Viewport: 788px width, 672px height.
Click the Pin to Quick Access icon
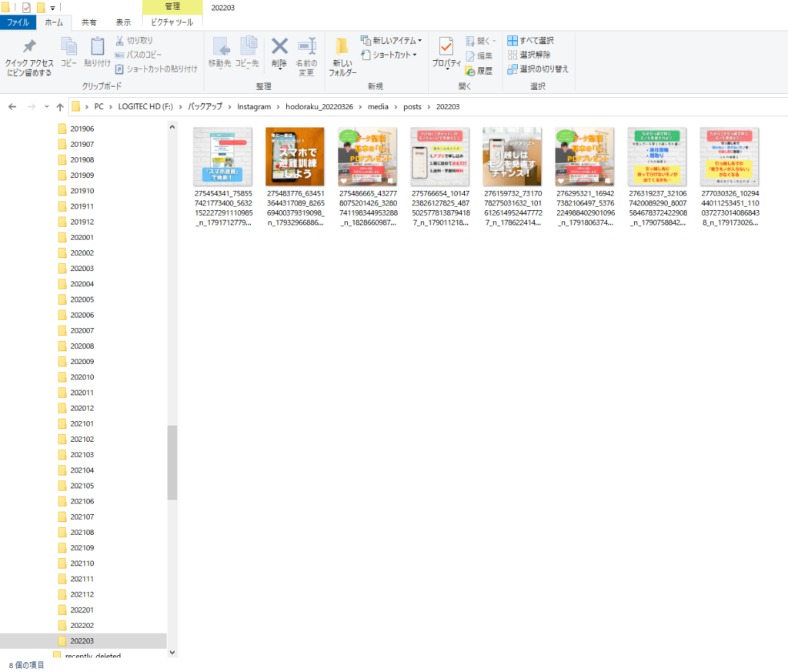(29, 48)
